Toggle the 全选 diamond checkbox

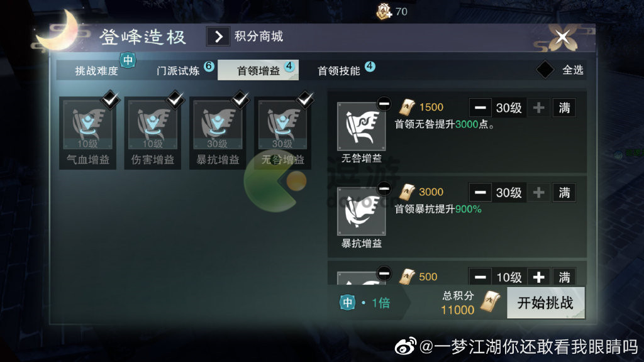click(545, 70)
